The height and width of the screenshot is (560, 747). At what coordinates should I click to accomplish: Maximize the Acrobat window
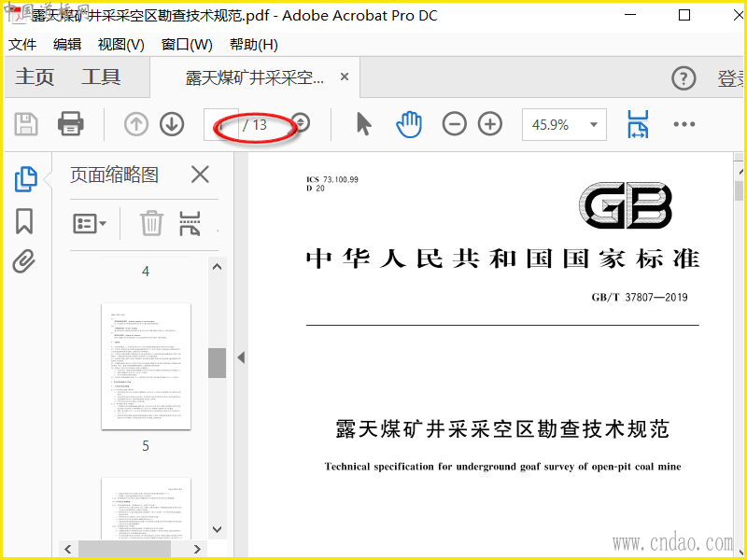click(x=684, y=15)
